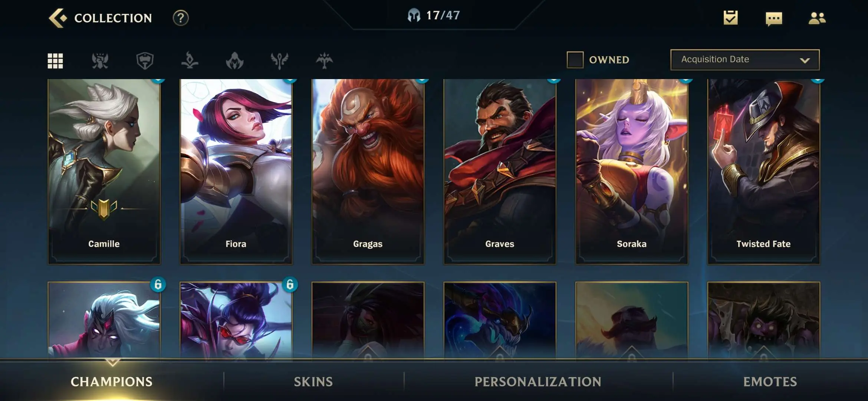This screenshot has width=868, height=401.
Task: Enable the Owned checkbox filter
Action: pyautogui.click(x=575, y=60)
